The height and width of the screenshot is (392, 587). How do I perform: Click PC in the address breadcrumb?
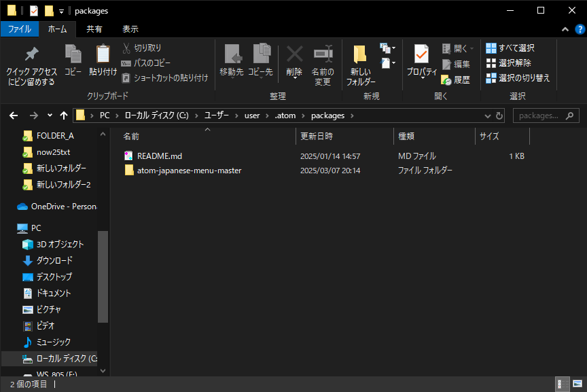pos(105,115)
